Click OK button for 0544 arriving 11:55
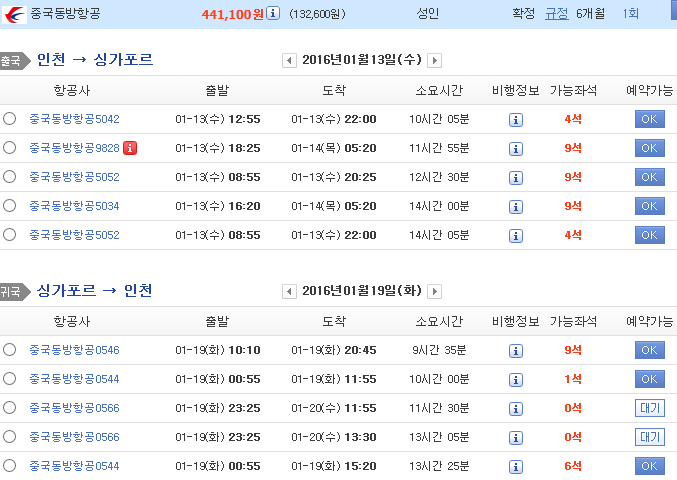Screen dimensions: 677x480 coord(649,379)
